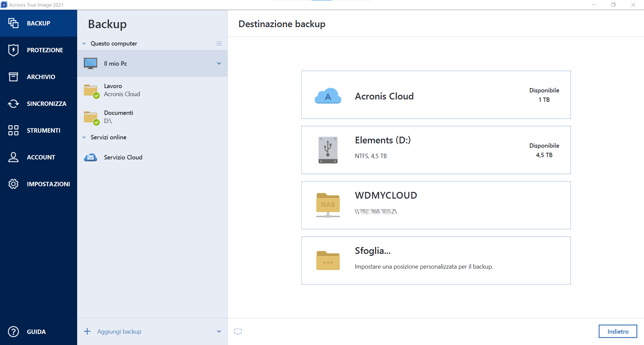Image resolution: width=644 pixels, height=345 pixels.
Task: Open the backup list hamburger menu
Action: coord(219,44)
